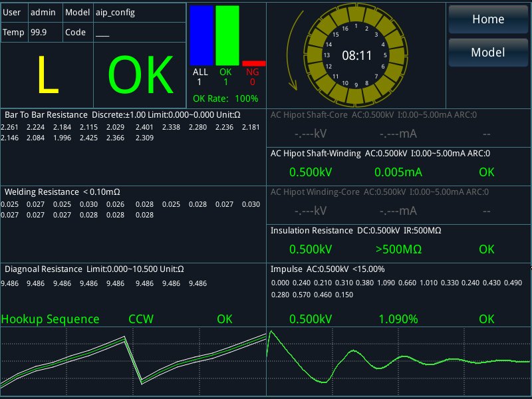Click the yellow L station indicator
Screen dimensions: 532x399
click(x=47, y=75)
